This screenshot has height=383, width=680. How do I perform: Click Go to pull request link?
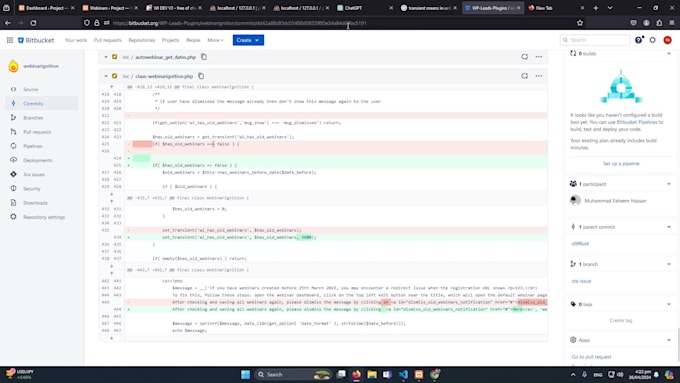[591, 357]
